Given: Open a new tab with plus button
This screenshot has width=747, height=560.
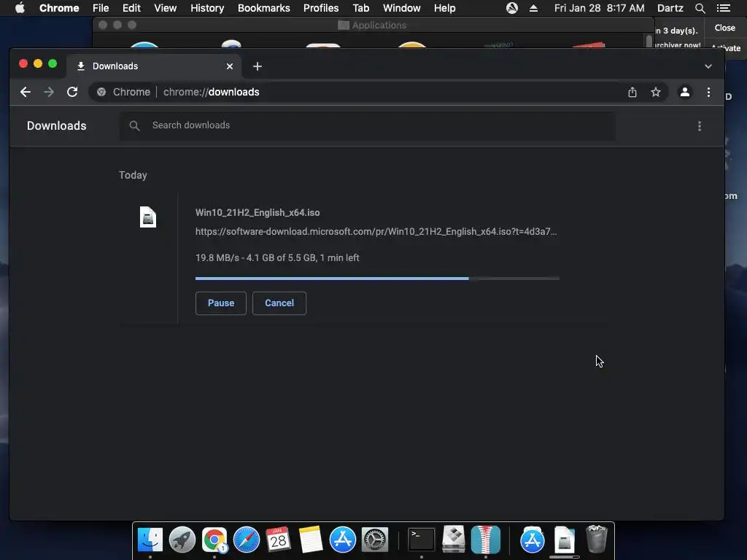Looking at the screenshot, I should click(258, 66).
